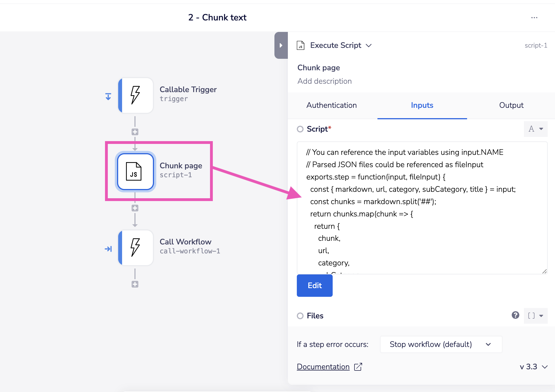Expand the v 3.3 version selector

[533, 367]
